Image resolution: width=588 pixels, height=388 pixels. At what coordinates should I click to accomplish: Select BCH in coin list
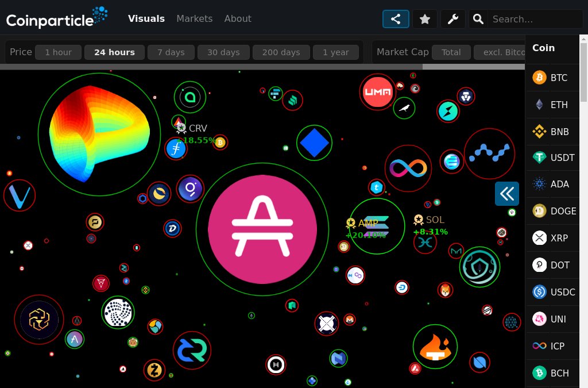pos(552,373)
